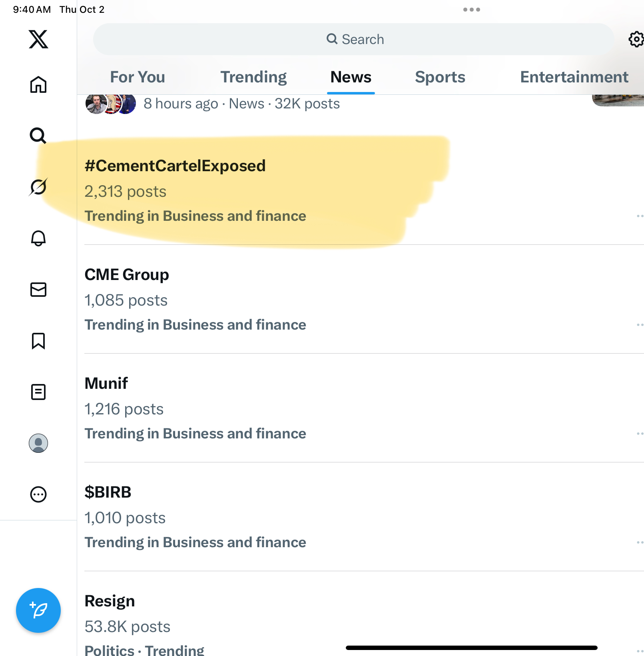Screen dimensions: 644x656
Task: Open the X logo home
Action: pos(38,39)
